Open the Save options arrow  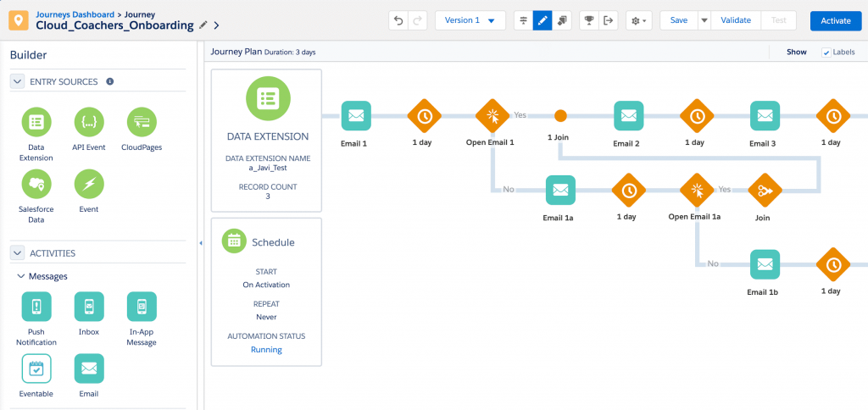click(704, 20)
